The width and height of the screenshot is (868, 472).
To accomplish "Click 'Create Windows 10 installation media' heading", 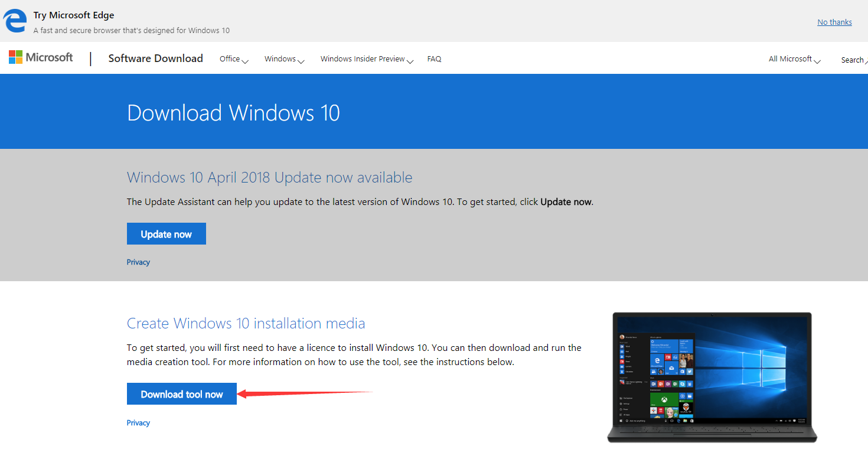I will click(246, 323).
